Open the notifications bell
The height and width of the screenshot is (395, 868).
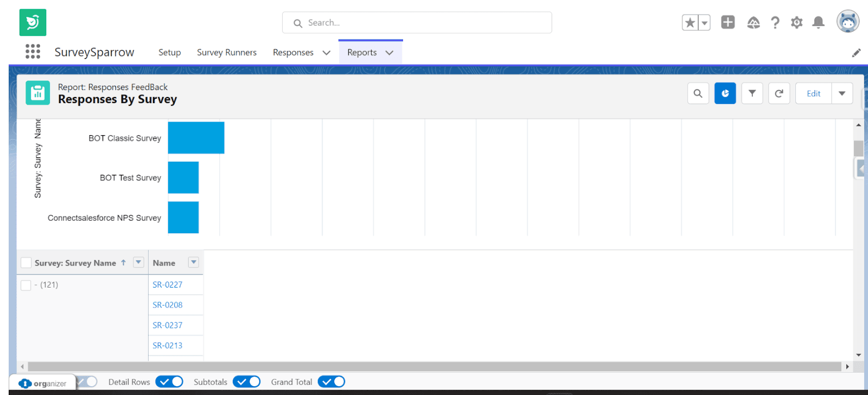pyautogui.click(x=818, y=23)
